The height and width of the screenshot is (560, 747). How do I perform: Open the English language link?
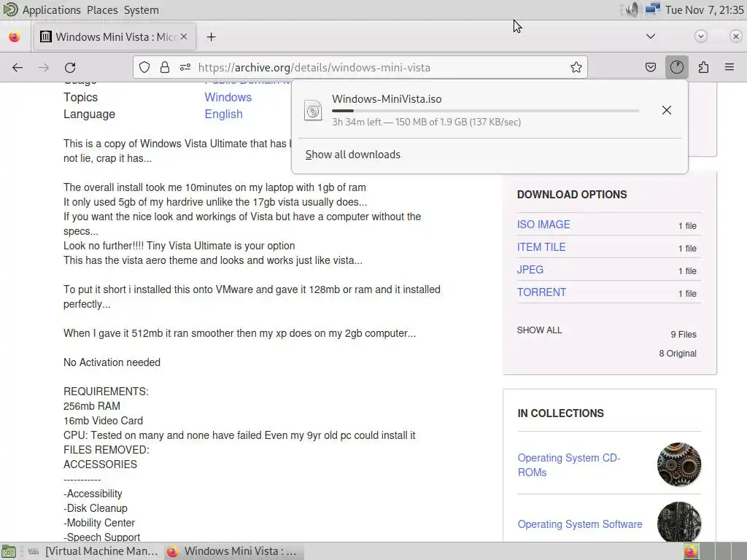pos(223,114)
